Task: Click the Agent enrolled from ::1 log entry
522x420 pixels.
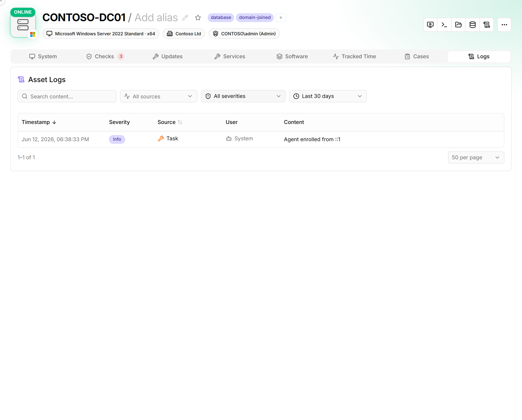Action: [312, 139]
